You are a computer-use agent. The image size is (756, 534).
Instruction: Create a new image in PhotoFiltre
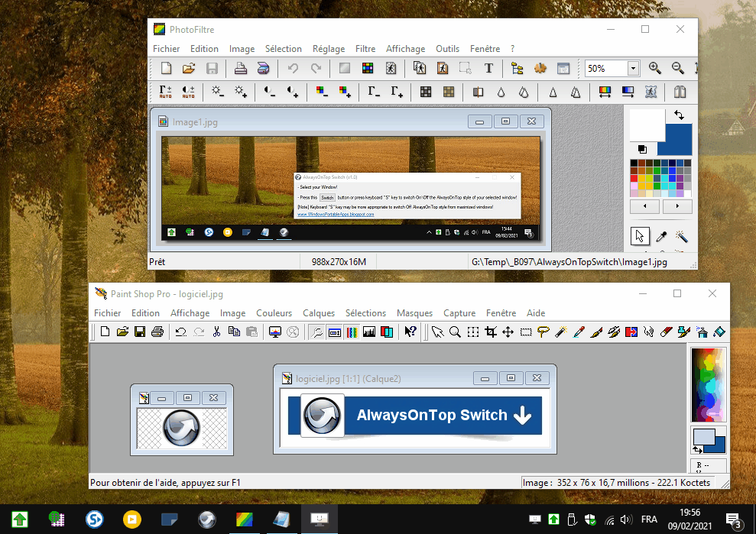coord(167,69)
